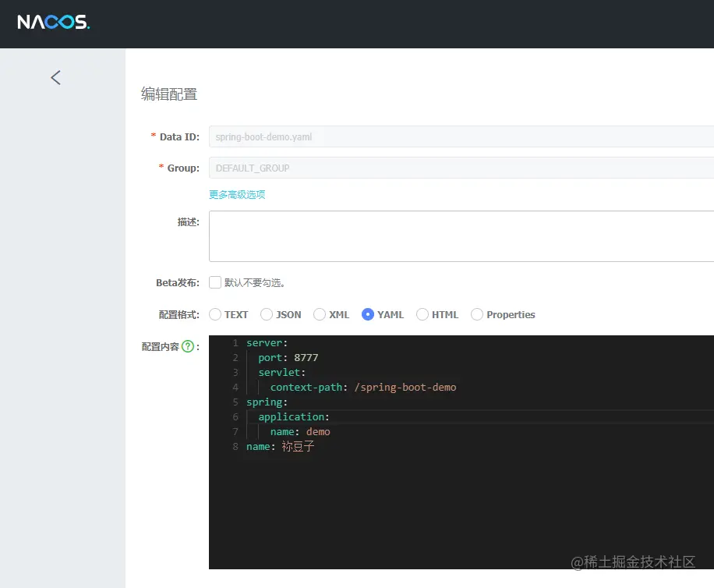The height and width of the screenshot is (588, 714).
Task: Click the 编辑配置 page heading
Action: pyautogui.click(x=169, y=94)
